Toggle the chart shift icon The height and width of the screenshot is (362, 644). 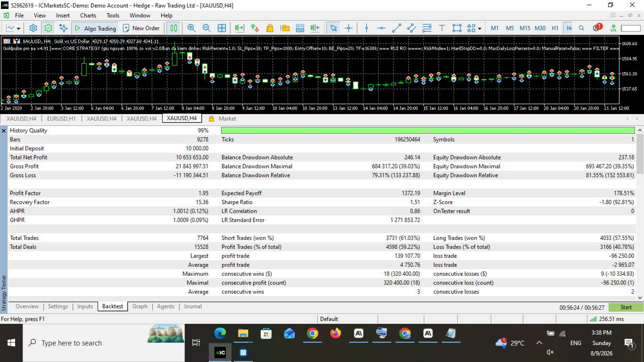click(315, 28)
